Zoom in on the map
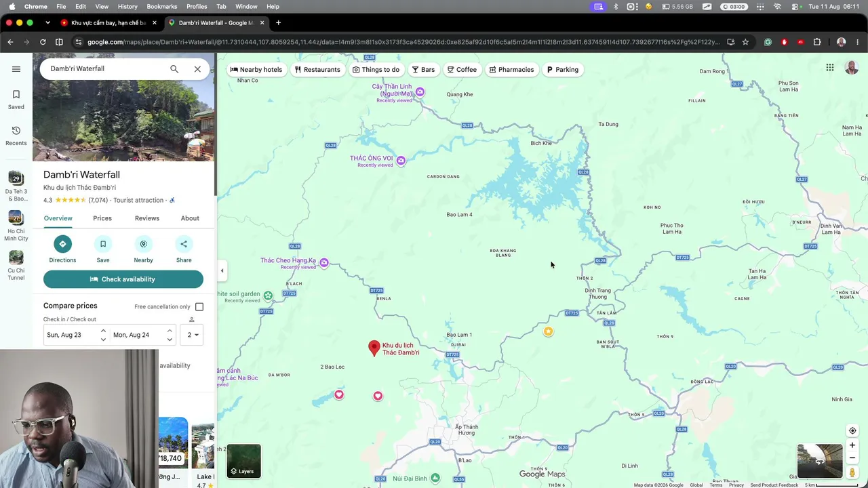This screenshot has height=488, width=868. click(852, 445)
